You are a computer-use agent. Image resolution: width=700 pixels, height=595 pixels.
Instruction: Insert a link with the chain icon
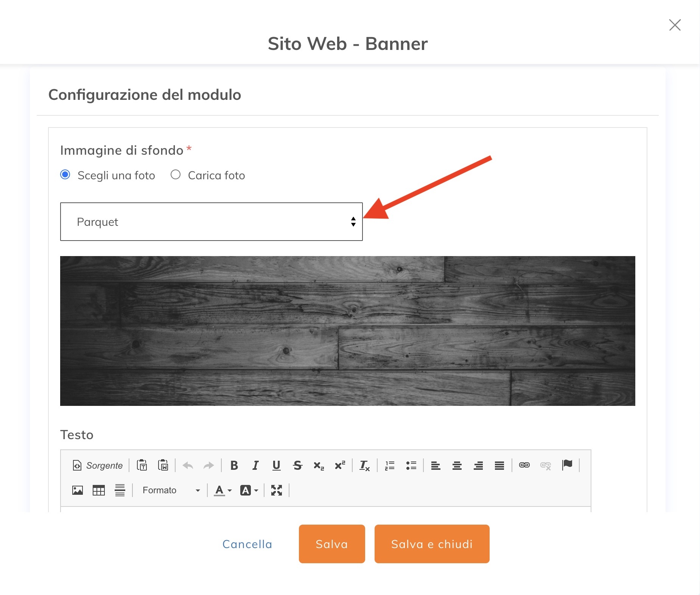524,465
